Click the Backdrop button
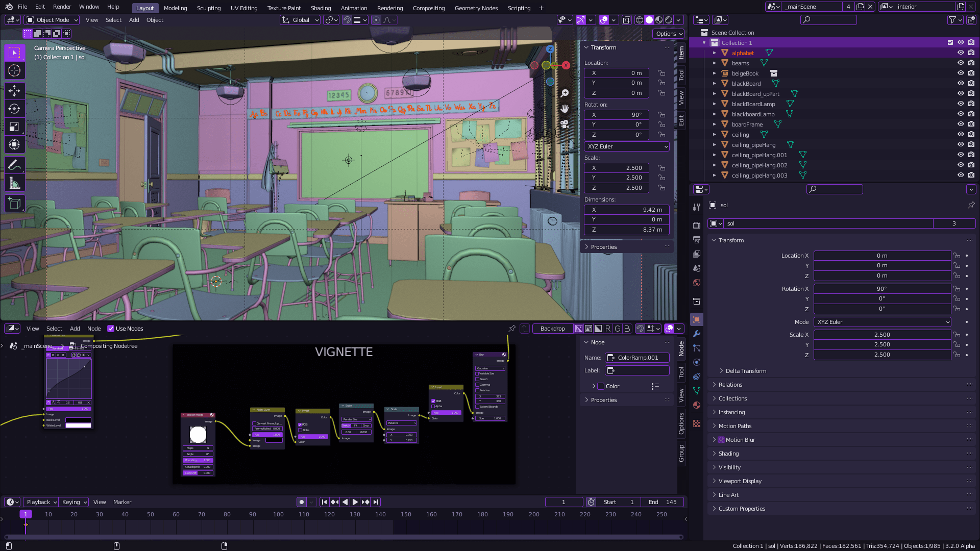The height and width of the screenshot is (551, 980). click(x=552, y=329)
